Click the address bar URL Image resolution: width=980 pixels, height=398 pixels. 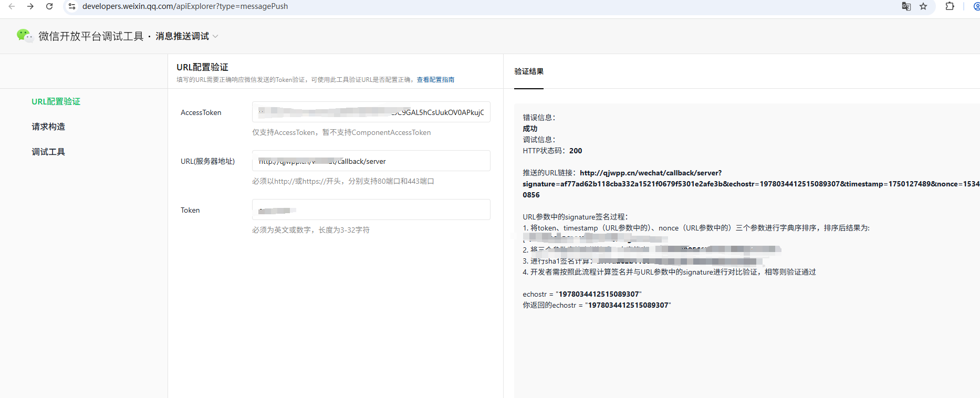185,6
